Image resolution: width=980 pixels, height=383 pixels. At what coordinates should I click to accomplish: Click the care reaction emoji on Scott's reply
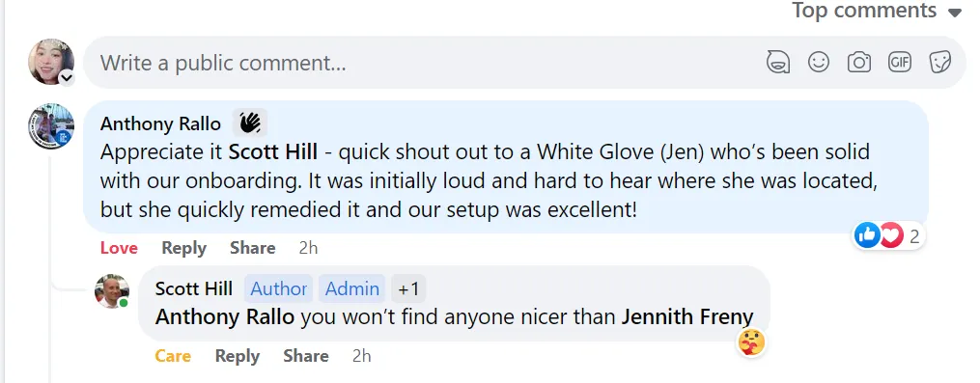pos(752,342)
